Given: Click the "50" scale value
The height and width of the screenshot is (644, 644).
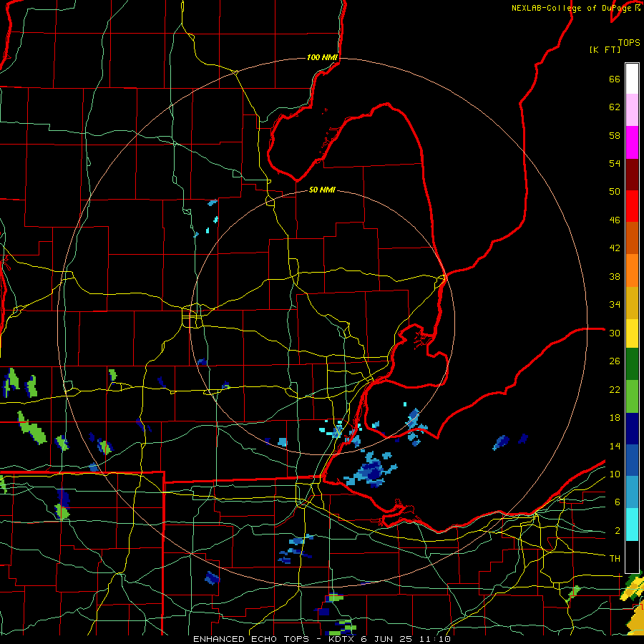Looking at the screenshot, I should click(x=615, y=191).
